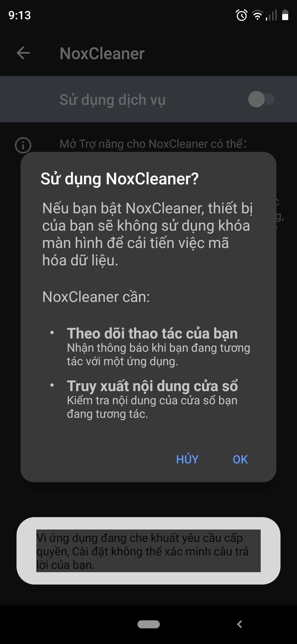This screenshot has height=644, width=297.
Task: Tap the home pill in navigation bar
Action: pyautogui.click(x=148, y=624)
